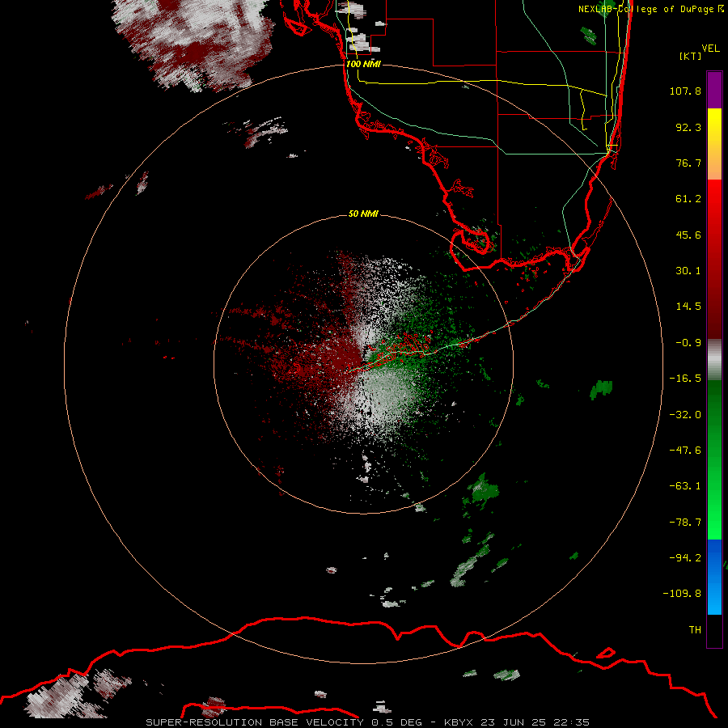Click the -0.9 legend value

coord(688,343)
